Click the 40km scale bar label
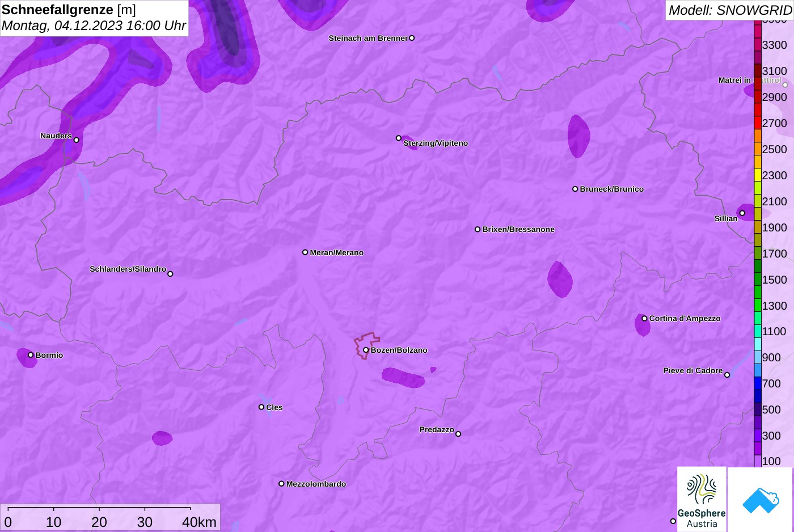Viewport: 794px width, 532px height. tap(199, 522)
